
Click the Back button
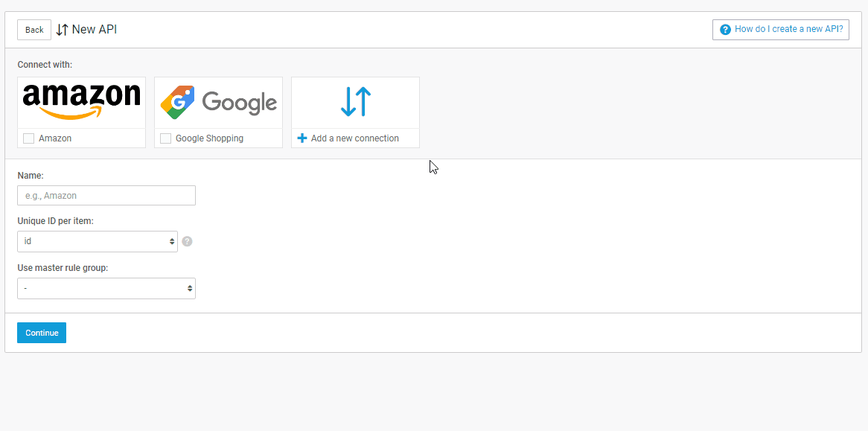click(x=34, y=30)
